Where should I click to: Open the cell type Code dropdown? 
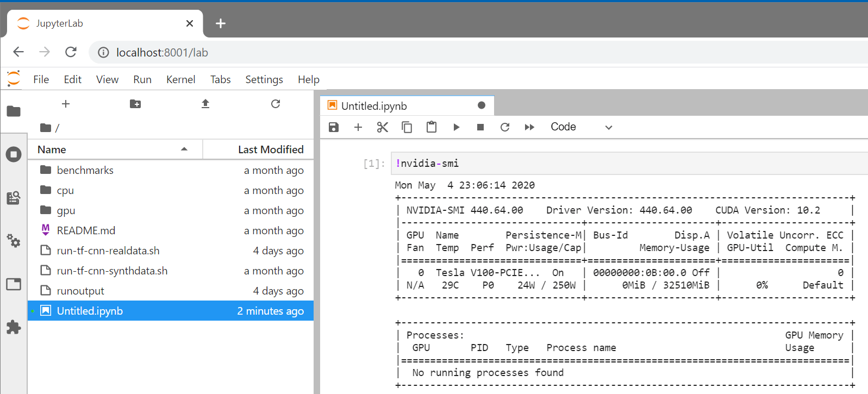[x=582, y=127]
